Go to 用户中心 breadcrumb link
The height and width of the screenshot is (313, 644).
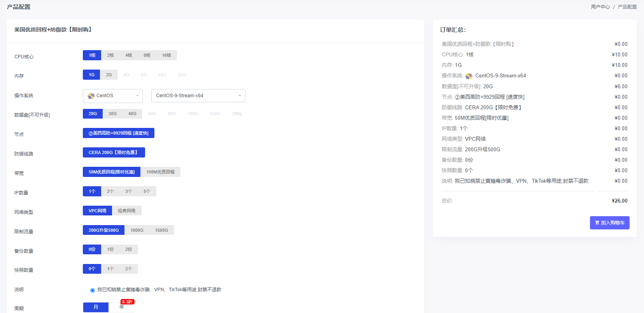point(600,7)
